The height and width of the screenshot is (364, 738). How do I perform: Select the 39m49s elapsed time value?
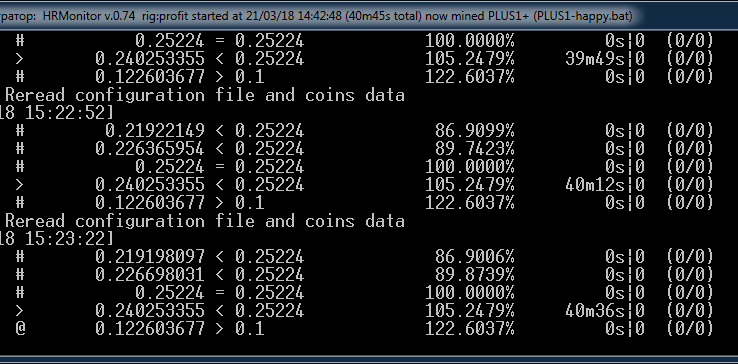point(595,58)
